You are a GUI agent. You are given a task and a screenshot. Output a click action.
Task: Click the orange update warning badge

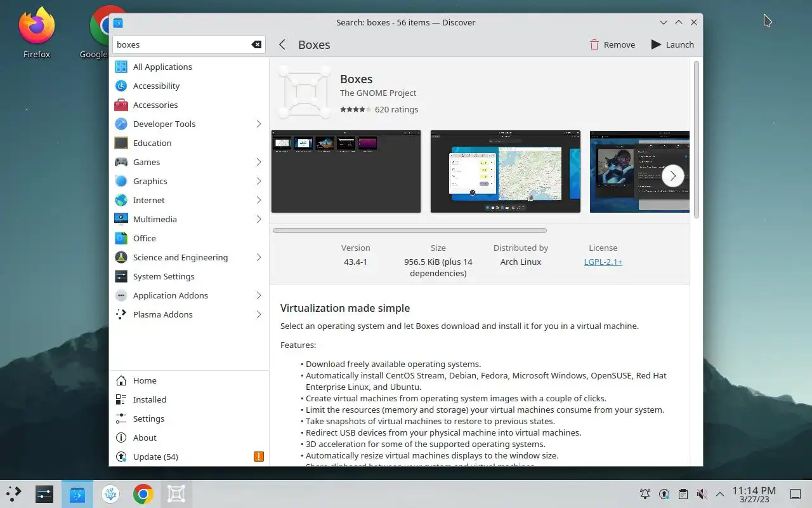click(x=258, y=457)
